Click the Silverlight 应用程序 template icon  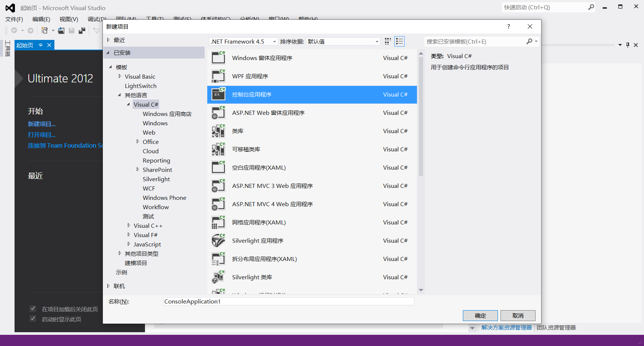click(x=218, y=240)
